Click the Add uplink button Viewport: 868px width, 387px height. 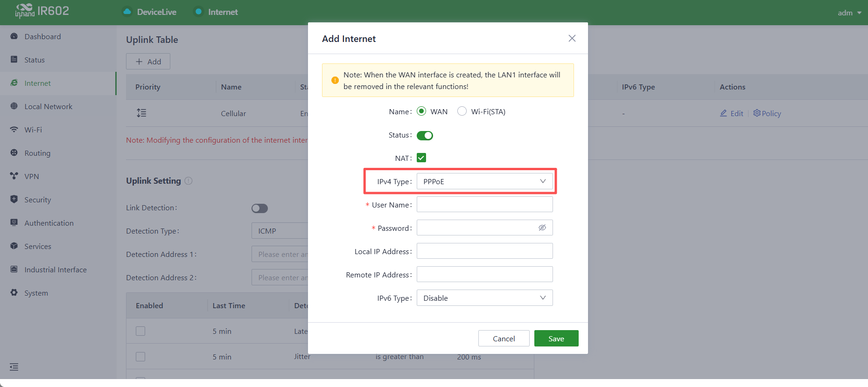point(148,62)
